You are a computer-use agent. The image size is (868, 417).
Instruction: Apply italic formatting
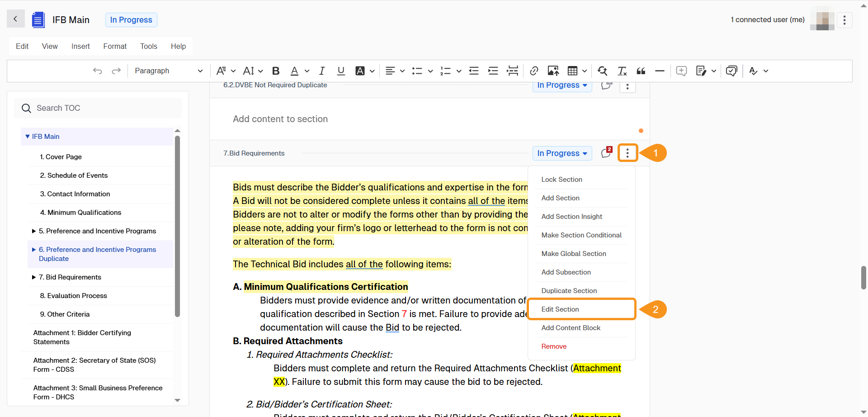(x=322, y=71)
